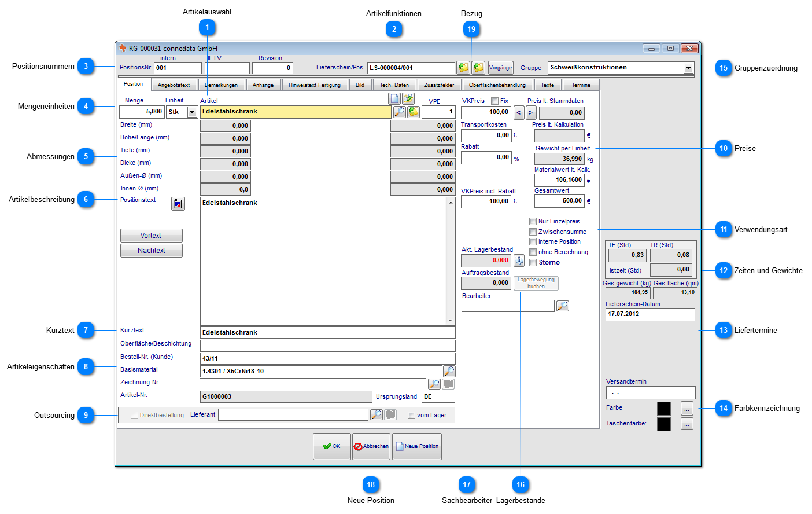Click the black Taschenfarbe color swatch

coord(664,424)
